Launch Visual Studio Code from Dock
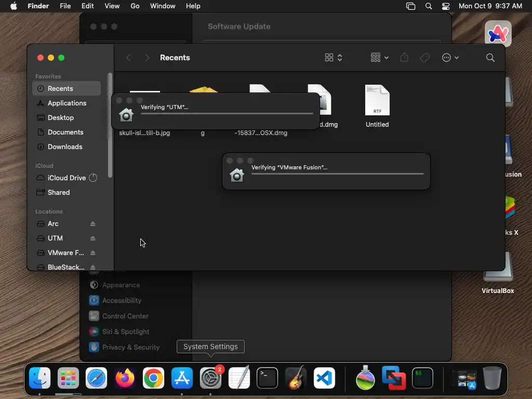The height and width of the screenshot is (399, 532). (324, 378)
